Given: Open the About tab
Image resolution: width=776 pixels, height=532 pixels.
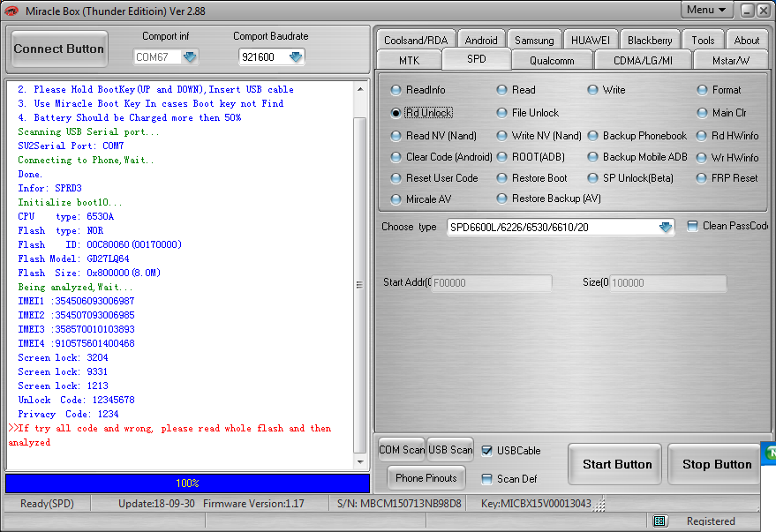Looking at the screenshot, I should coord(746,40).
